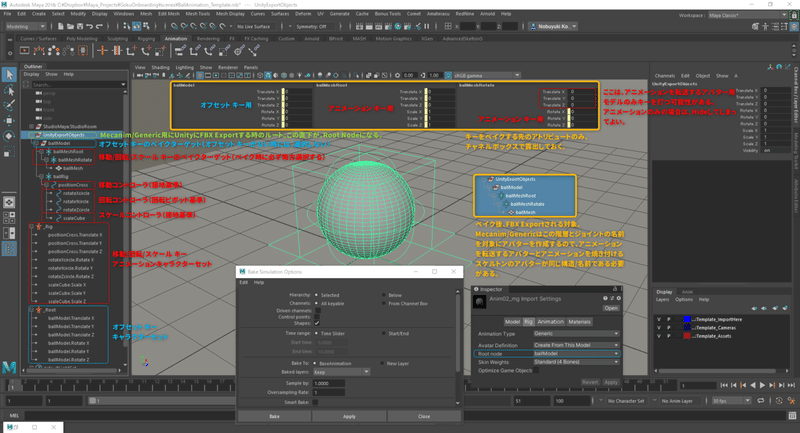Open the Deform menu

point(303,14)
